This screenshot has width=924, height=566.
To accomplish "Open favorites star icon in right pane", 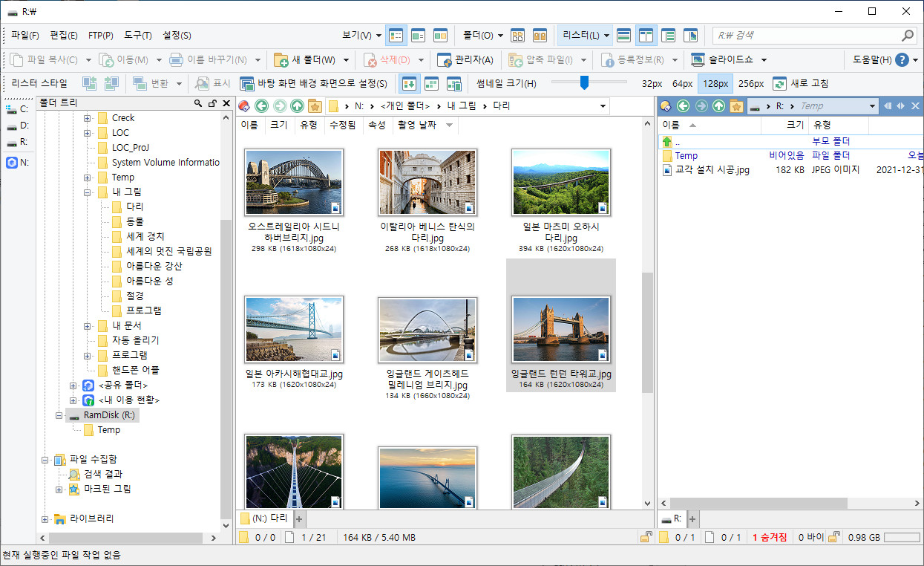I will (x=736, y=106).
